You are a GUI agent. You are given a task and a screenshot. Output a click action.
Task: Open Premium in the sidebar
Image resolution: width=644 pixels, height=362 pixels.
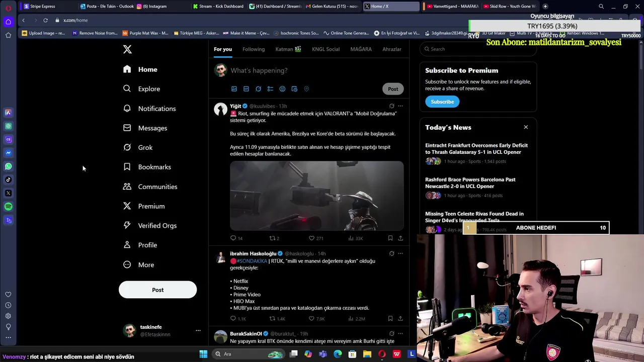coord(144,206)
